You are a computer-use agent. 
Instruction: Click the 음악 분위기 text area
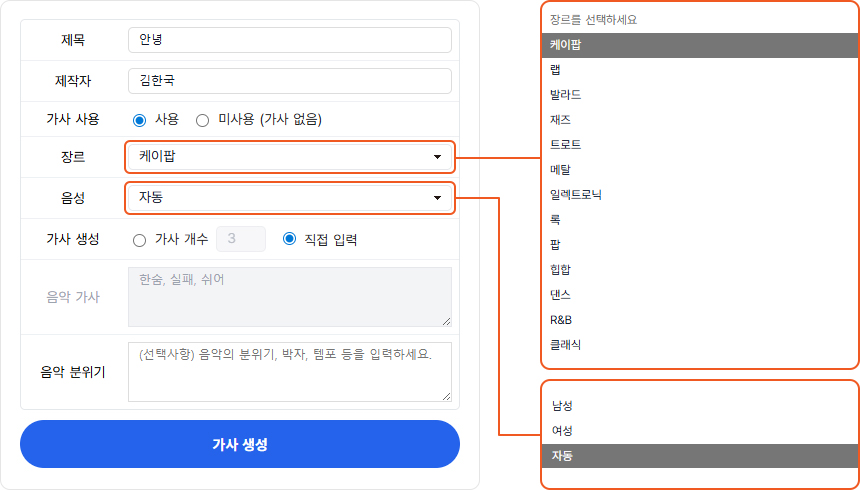[290, 372]
